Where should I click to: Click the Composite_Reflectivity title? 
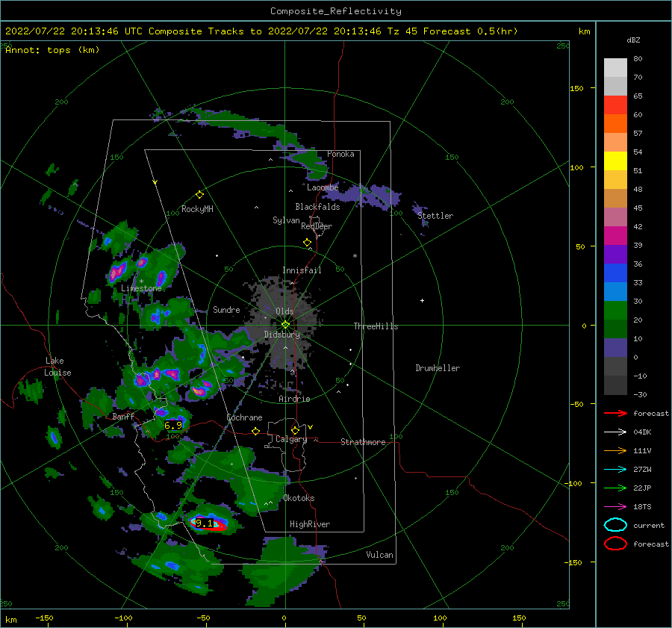point(335,11)
